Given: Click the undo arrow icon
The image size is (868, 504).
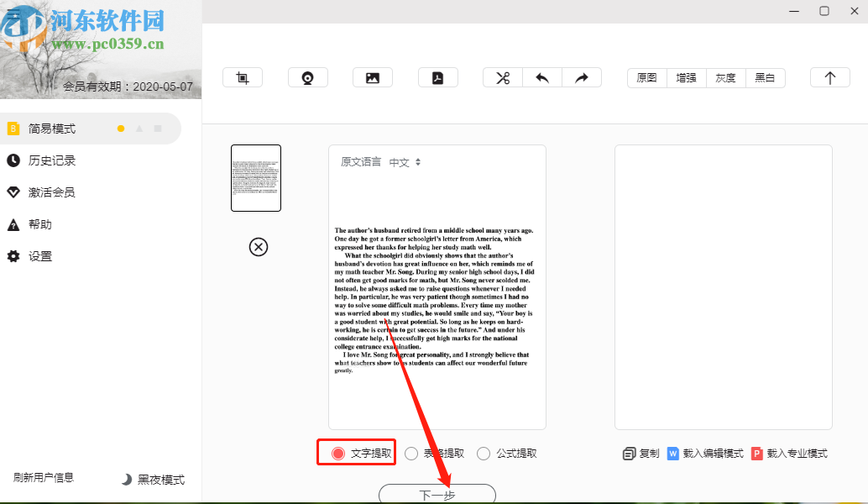Looking at the screenshot, I should click(x=542, y=78).
